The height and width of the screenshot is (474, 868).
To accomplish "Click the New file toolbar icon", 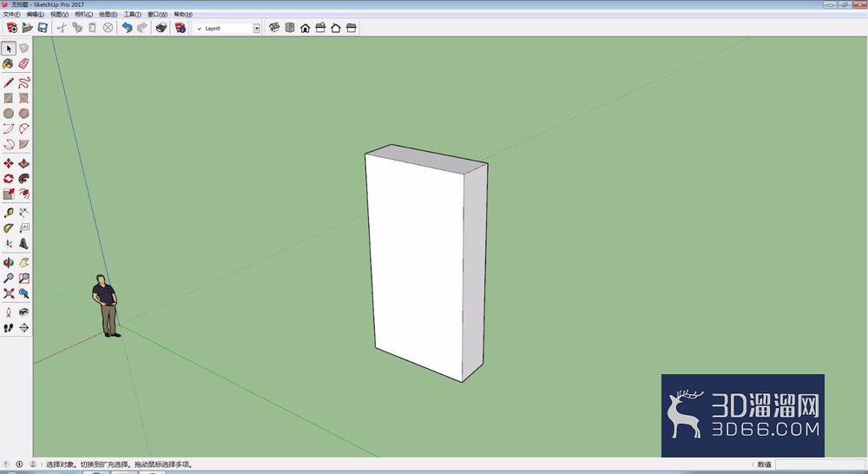I will [x=11, y=28].
